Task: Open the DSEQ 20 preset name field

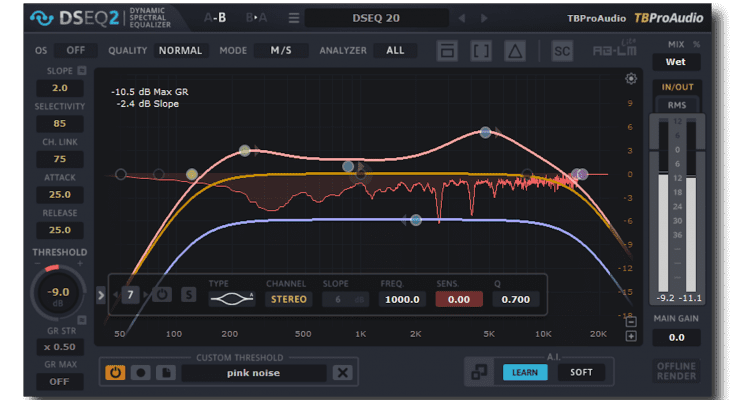Action: point(375,18)
